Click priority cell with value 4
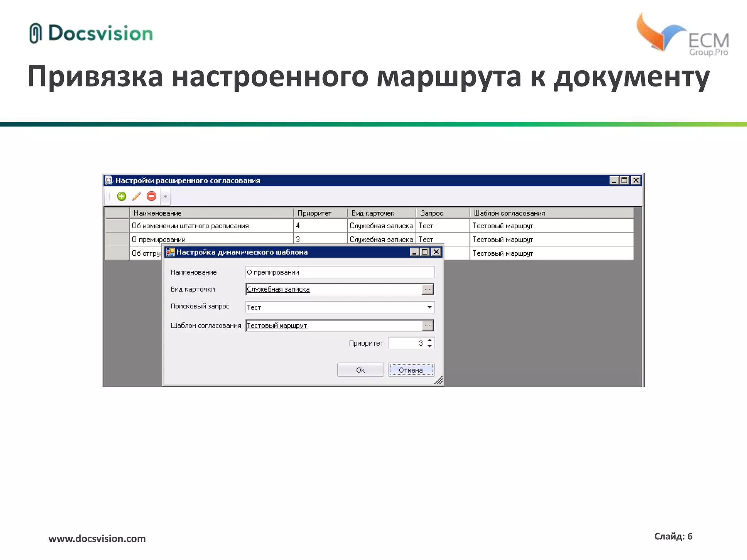Viewport: 747px width, 560px height. (321, 226)
